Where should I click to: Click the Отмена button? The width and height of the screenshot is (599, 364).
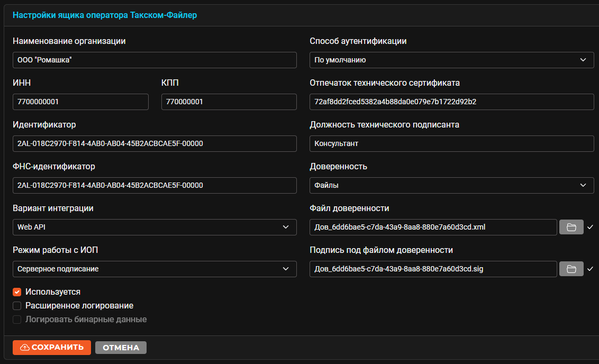[x=121, y=348]
